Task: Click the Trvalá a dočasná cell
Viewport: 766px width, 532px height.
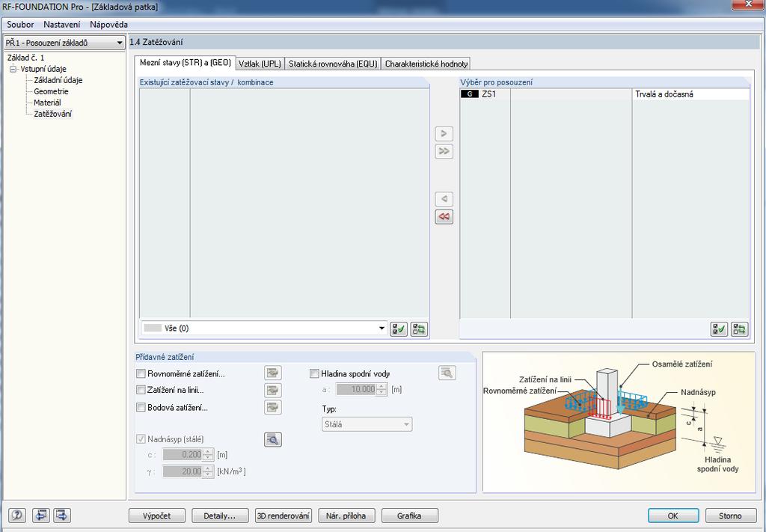Action: pos(690,94)
